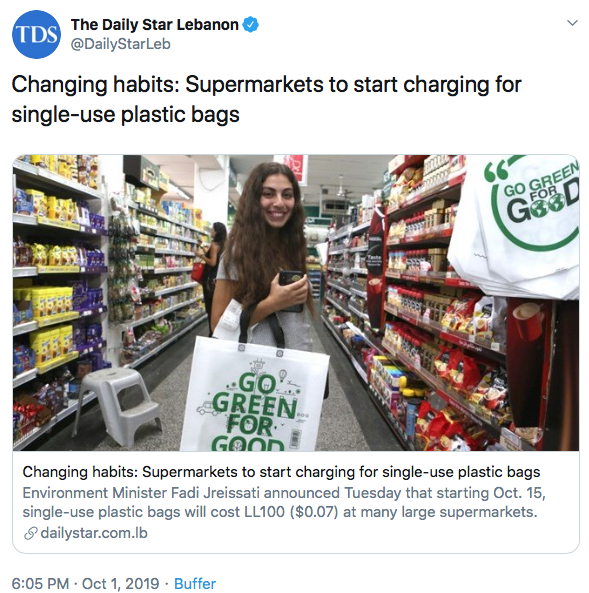Image resolution: width=589 pixels, height=593 pixels.
Task: Click the blue verified badge
Action: pos(250,25)
